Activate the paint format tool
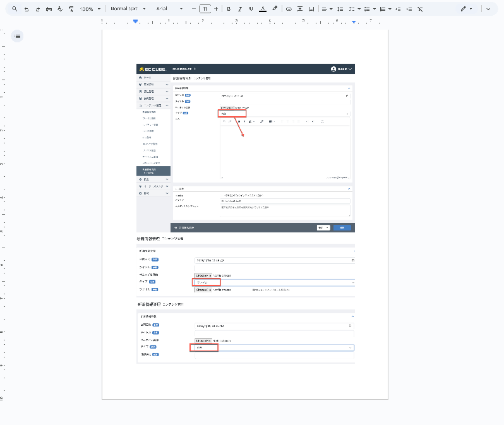Image resolution: width=504 pixels, height=425 pixels. 71,9
